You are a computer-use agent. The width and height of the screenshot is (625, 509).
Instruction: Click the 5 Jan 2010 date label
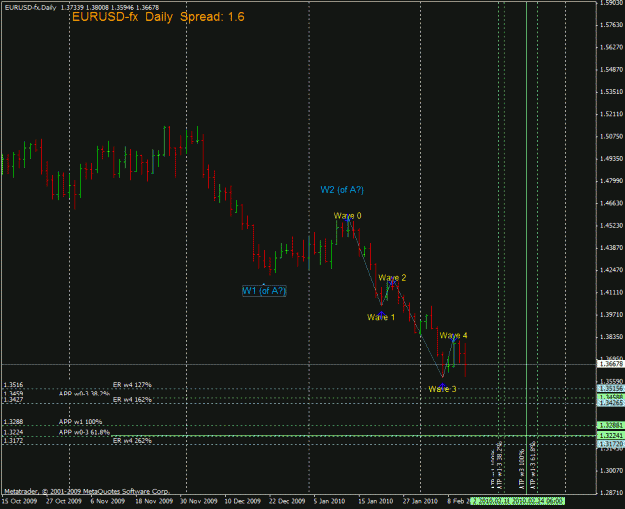(329, 501)
